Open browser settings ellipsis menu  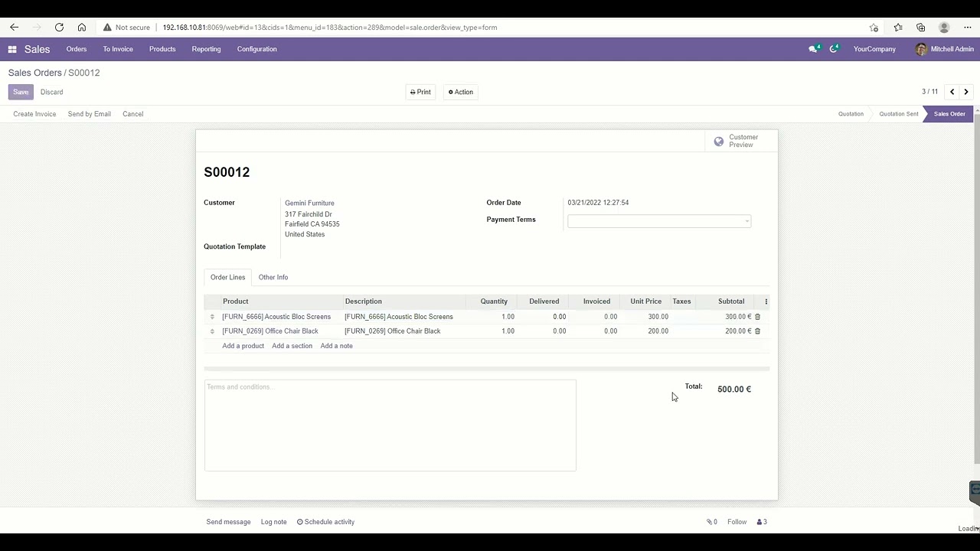(968, 28)
